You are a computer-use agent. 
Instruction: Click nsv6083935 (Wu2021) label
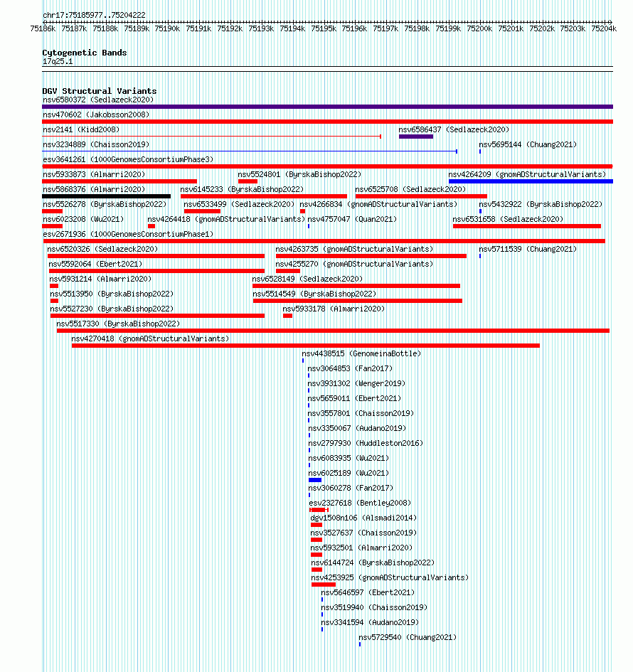[x=349, y=459]
